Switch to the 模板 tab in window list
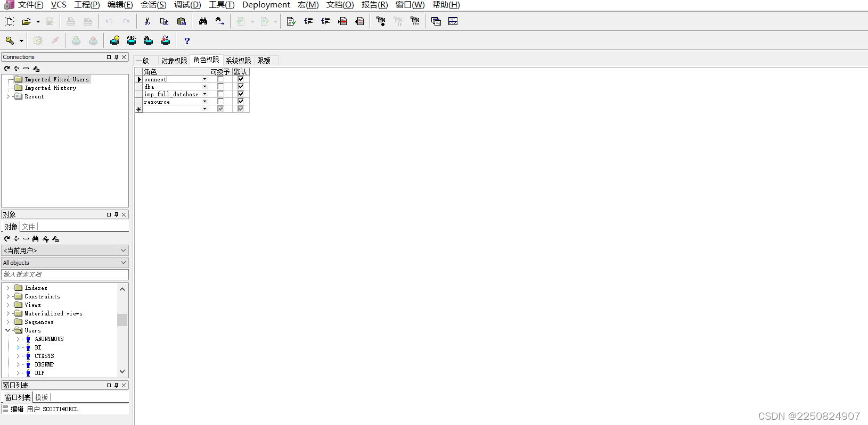This screenshot has width=868, height=425. tap(42, 397)
